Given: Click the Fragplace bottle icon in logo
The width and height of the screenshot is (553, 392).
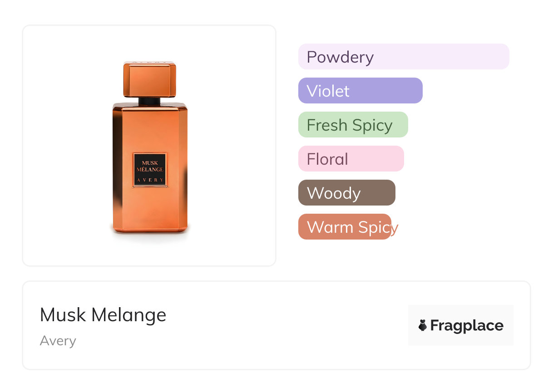Looking at the screenshot, I should pos(423,325).
